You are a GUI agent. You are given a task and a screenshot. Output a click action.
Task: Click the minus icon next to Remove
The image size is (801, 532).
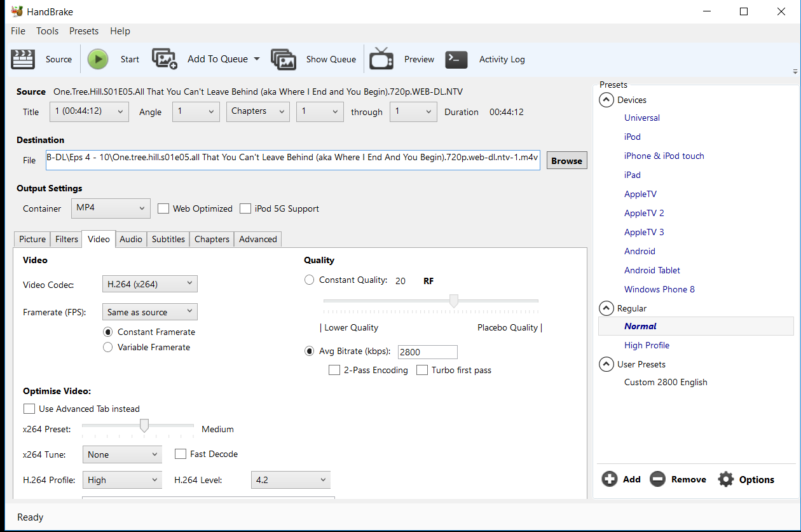(x=658, y=479)
